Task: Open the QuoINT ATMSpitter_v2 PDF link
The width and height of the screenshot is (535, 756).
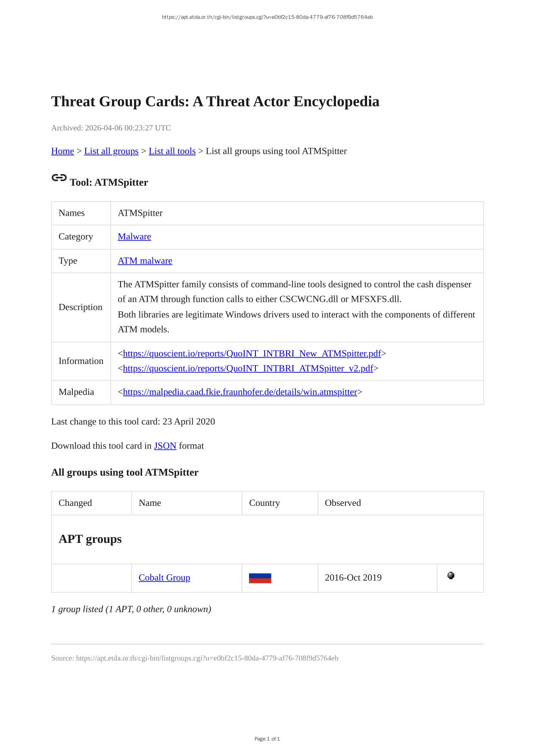Action: [x=248, y=369]
